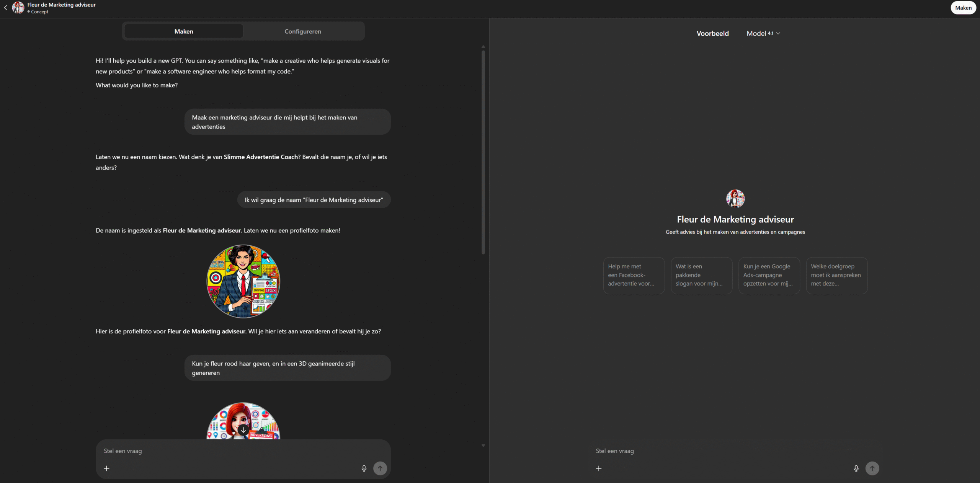The height and width of the screenshot is (483, 980).
Task: Select the Maken tab
Action: tap(184, 31)
